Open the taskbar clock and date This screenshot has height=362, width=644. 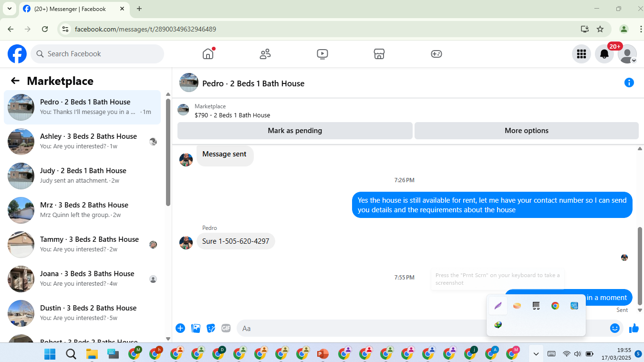[x=616, y=354]
